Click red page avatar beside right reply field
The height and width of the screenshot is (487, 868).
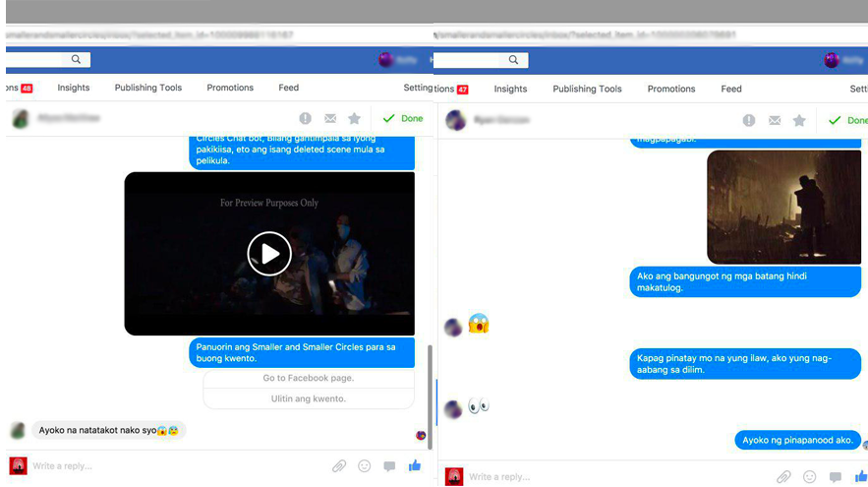coord(454,476)
